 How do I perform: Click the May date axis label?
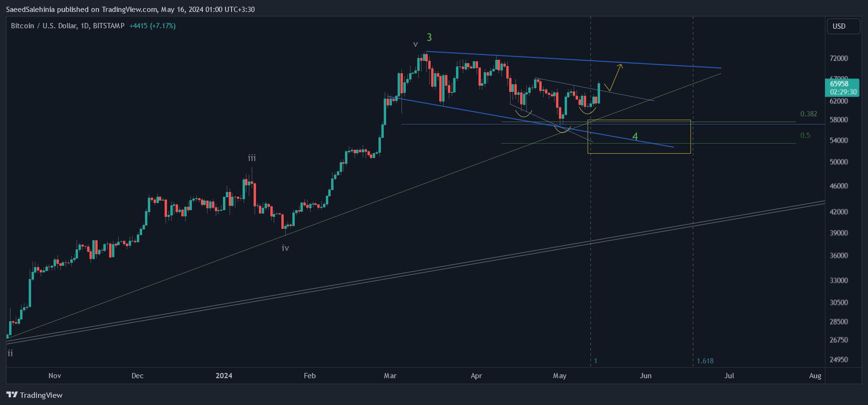pyautogui.click(x=559, y=376)
